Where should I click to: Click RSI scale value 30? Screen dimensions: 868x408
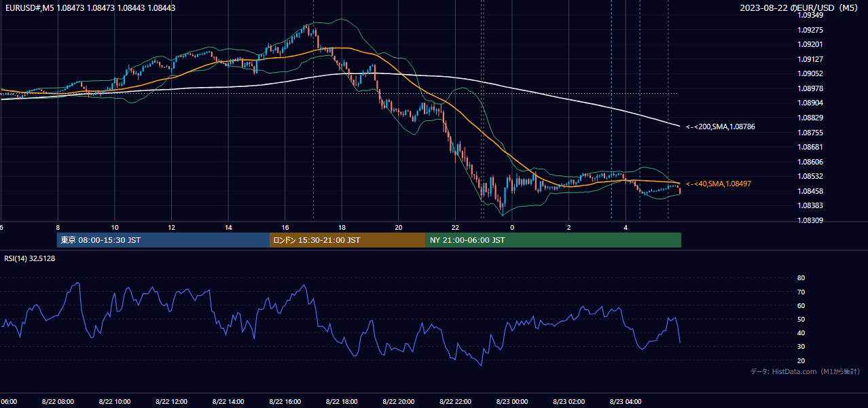point(801,347)
